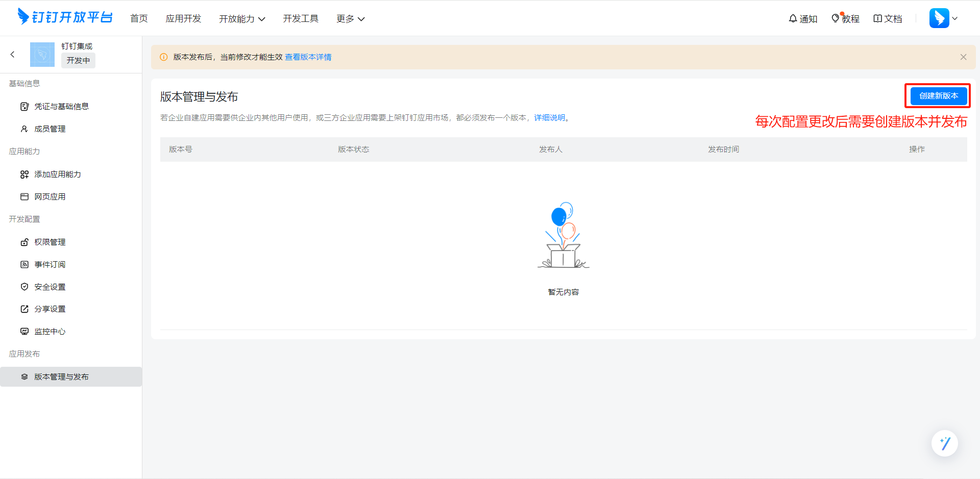
Task: Open the 查看版本详情 link
Action: (308, 57)
